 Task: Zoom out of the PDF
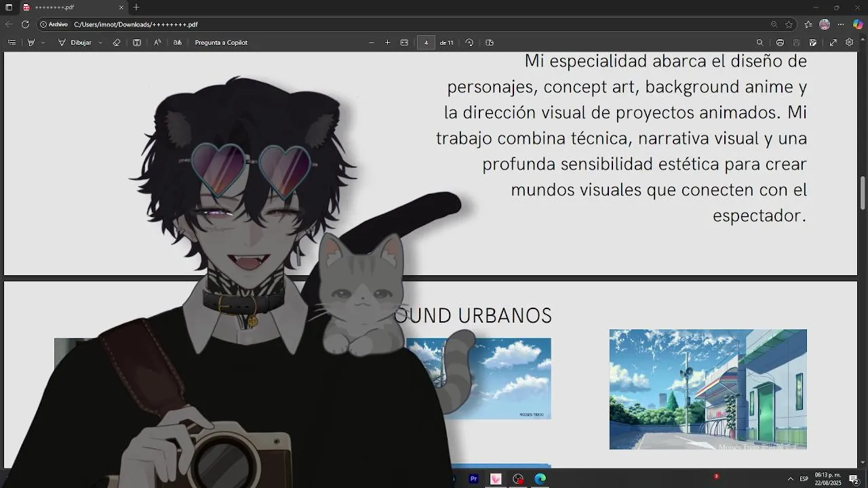372,43
